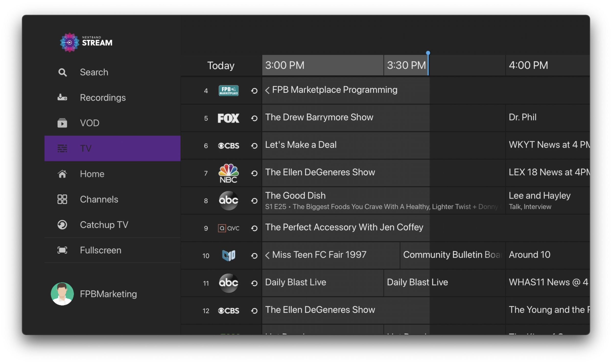Select The Drew Barrymore Show program
Screen dimensions: 612x364
[319, 117]
